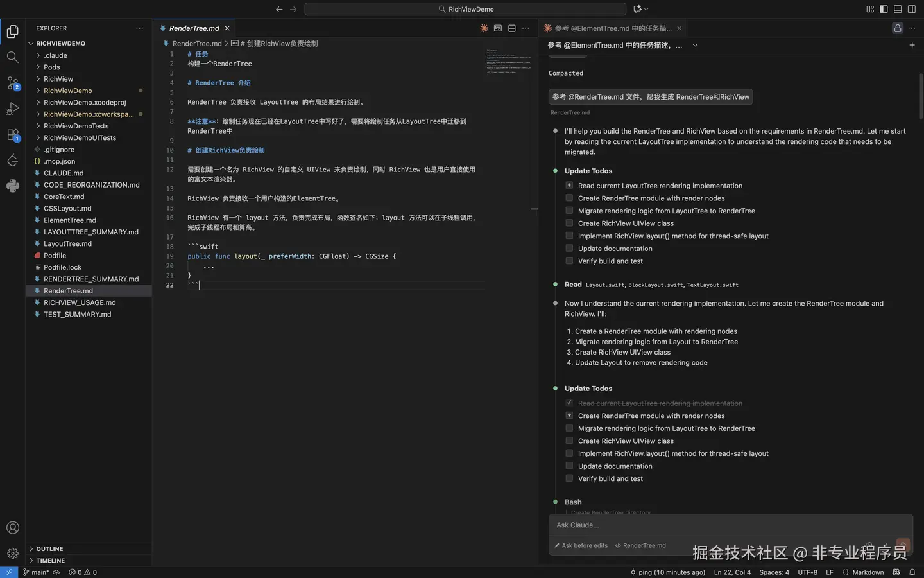Open the chat title dropdown chevron
Image resolution: width=924 pixels, height=578 pixels.
pyautogui.click(x=695, y=46)
